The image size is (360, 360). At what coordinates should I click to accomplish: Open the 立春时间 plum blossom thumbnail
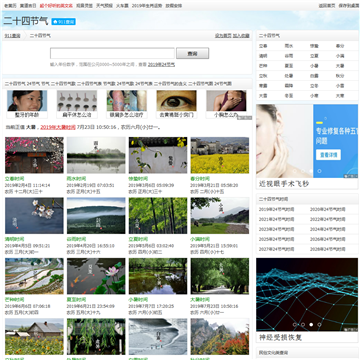point(34,155)
